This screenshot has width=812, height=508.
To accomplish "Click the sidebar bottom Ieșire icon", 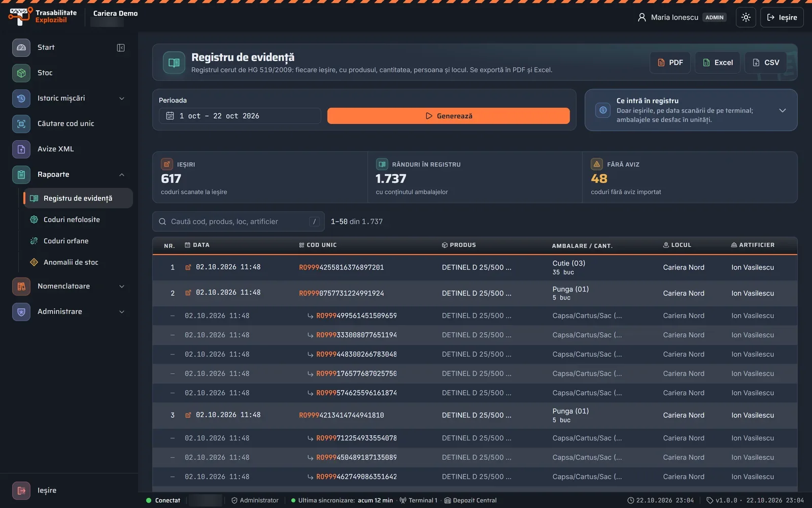I will point(21,490).
